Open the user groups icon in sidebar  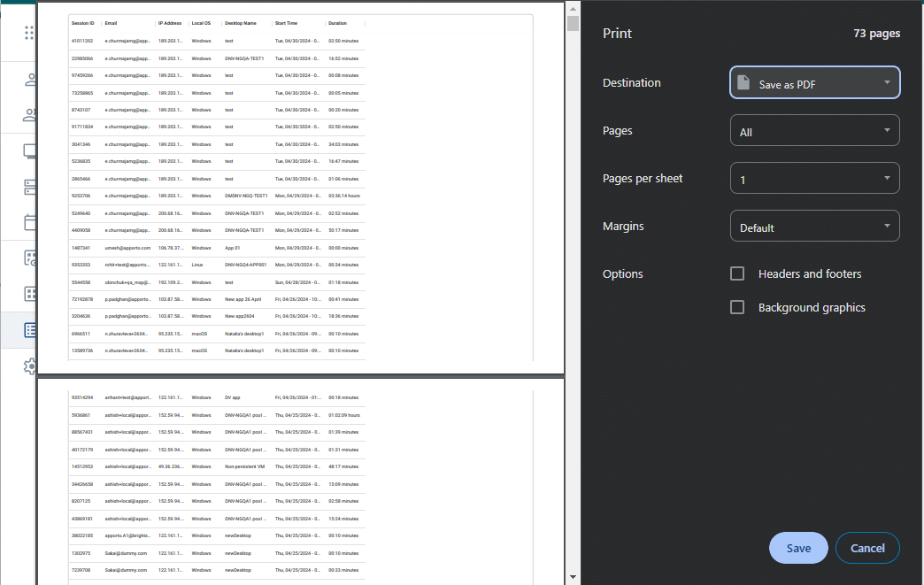[x=30, y=115]
